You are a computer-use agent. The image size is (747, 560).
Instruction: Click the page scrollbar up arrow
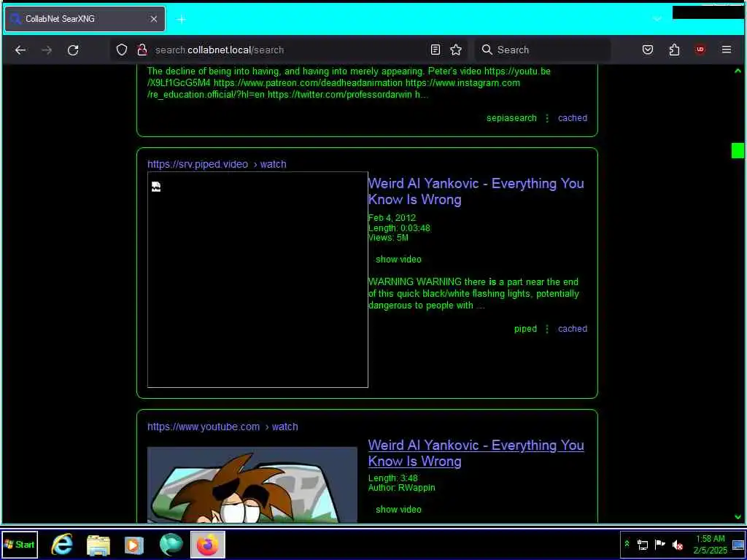(738, 71)
